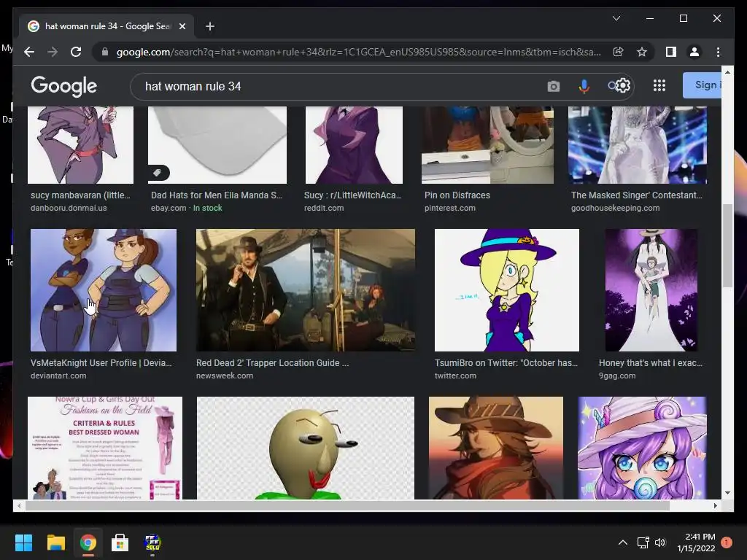Open 'The Masked Singer' Contestant link

tap(636, 195)
